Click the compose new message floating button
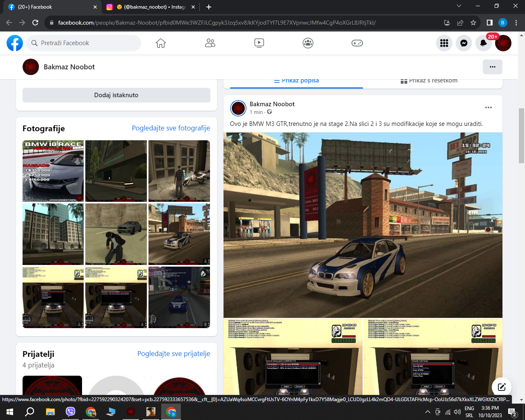 (x=502, y=387)
